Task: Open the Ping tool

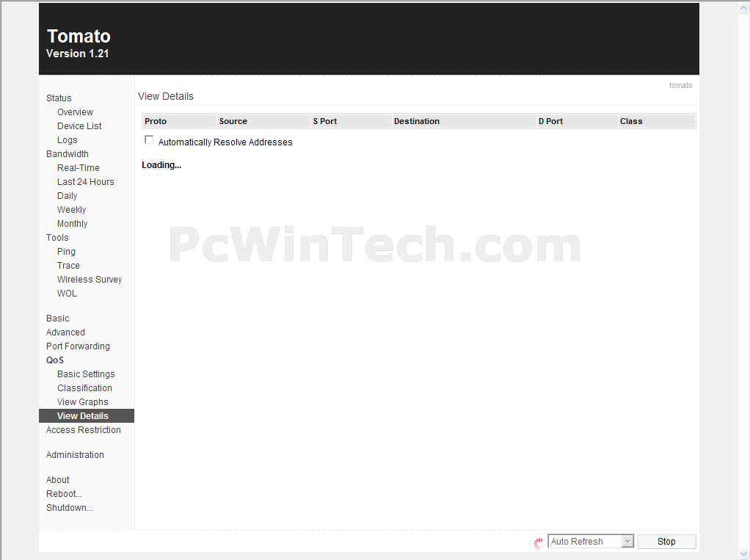Action: 66,252
